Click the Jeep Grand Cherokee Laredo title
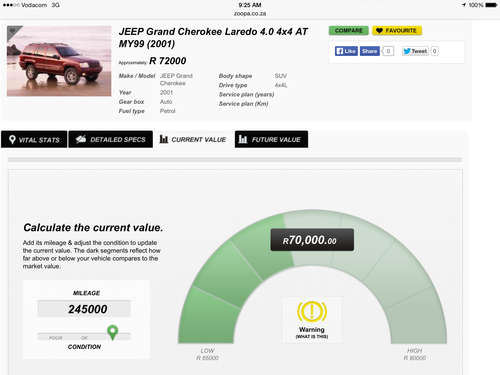This screenshot has width=500, height=375. click(213, 37)
